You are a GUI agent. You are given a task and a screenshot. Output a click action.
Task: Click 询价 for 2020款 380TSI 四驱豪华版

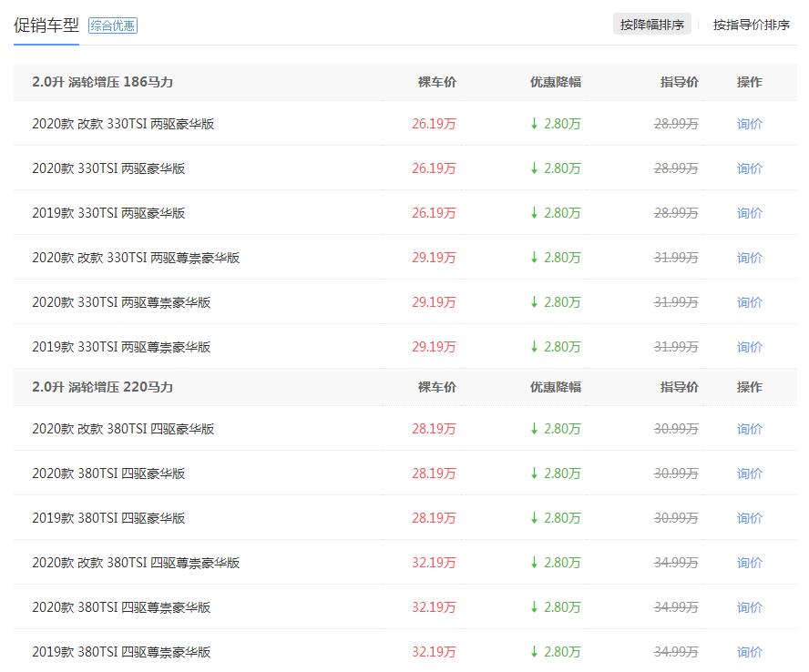(x=750, y=473)
